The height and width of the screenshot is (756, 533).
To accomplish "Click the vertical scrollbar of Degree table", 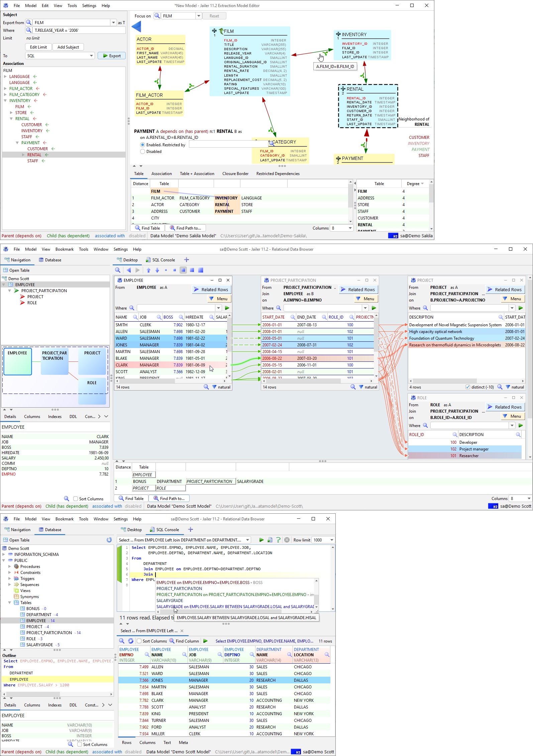I will pos(431,205).
